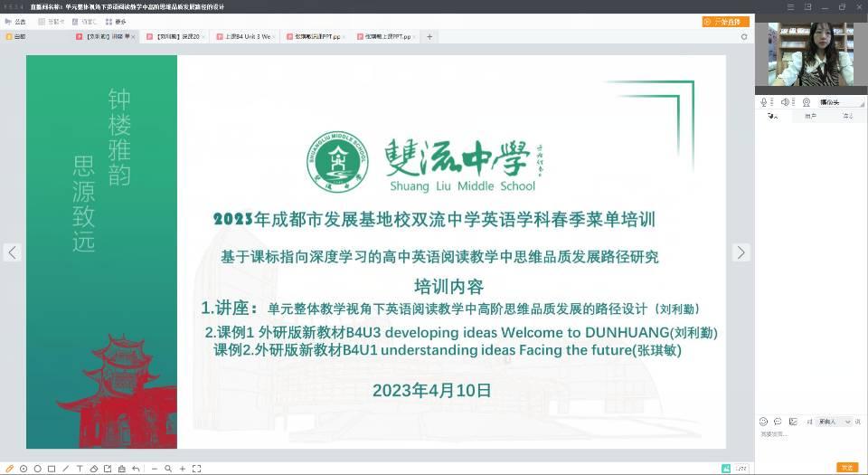Select the eraser tool
The height and width of the screenshot is (475, 868).
pos(94,469)
